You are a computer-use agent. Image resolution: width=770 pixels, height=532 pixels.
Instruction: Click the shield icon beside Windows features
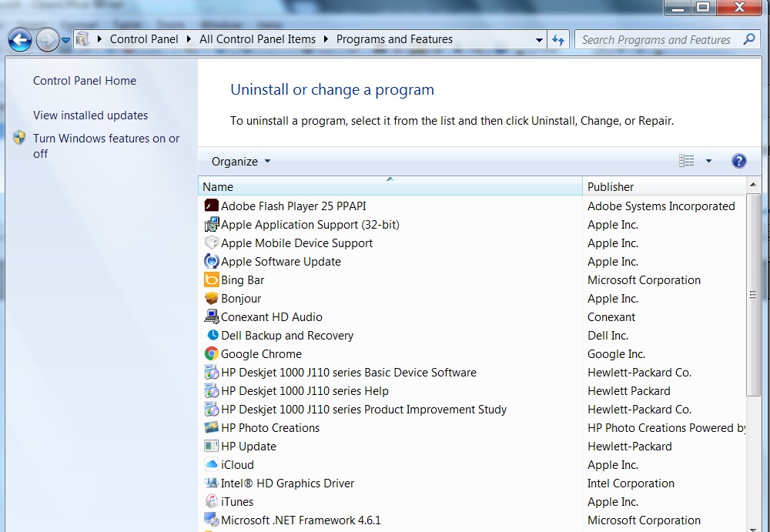(19, 138)
